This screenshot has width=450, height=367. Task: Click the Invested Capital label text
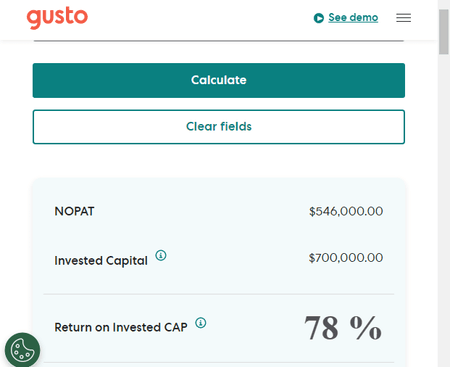pos(101,261)
